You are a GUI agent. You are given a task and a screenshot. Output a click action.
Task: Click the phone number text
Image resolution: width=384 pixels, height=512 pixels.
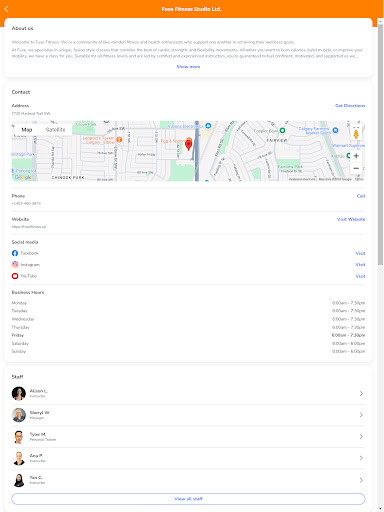(x=26, y=203)
